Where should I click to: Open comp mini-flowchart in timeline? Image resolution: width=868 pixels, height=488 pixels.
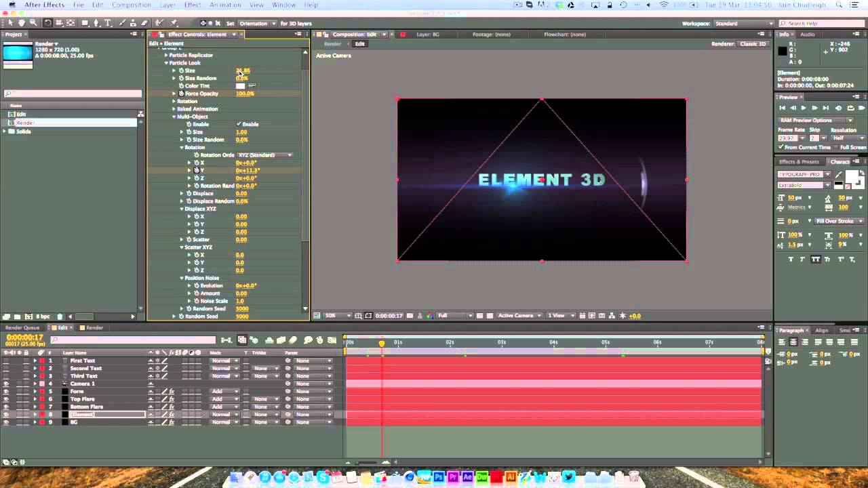226,340
